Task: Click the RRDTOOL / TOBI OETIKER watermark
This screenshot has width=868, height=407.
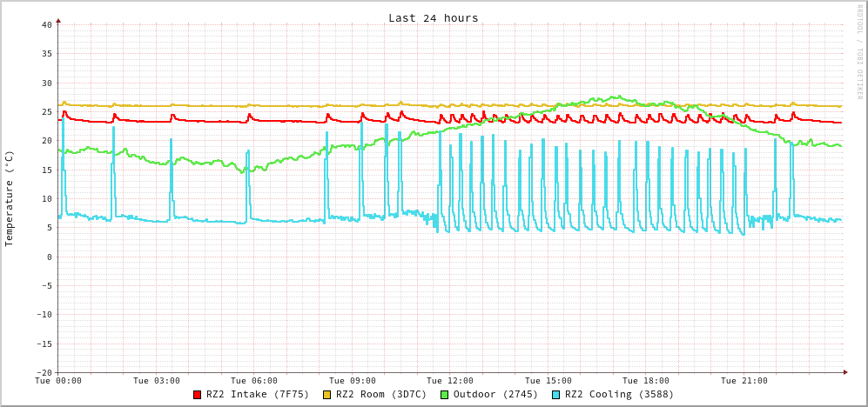Action: point(859,51)
